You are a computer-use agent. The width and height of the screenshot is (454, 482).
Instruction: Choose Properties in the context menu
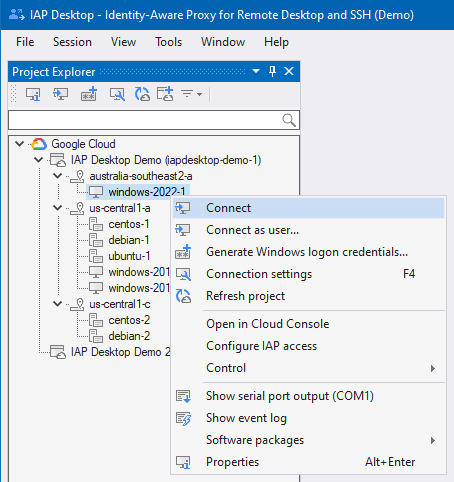point(308,462)
